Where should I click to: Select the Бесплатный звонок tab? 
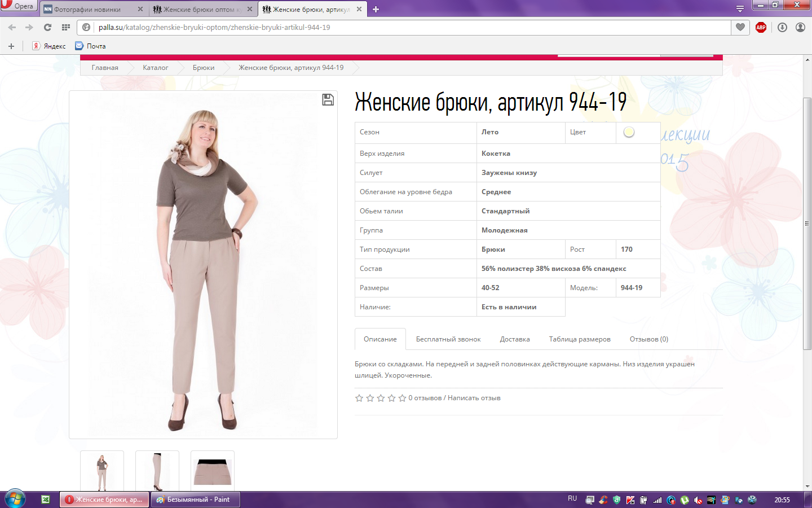(448, 339)
